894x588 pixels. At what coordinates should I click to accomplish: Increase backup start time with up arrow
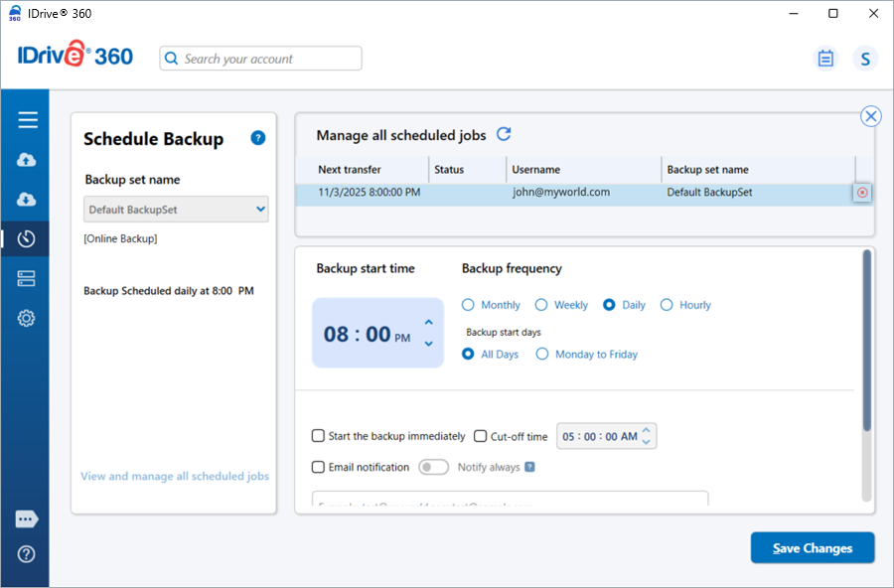coord(429,322)
